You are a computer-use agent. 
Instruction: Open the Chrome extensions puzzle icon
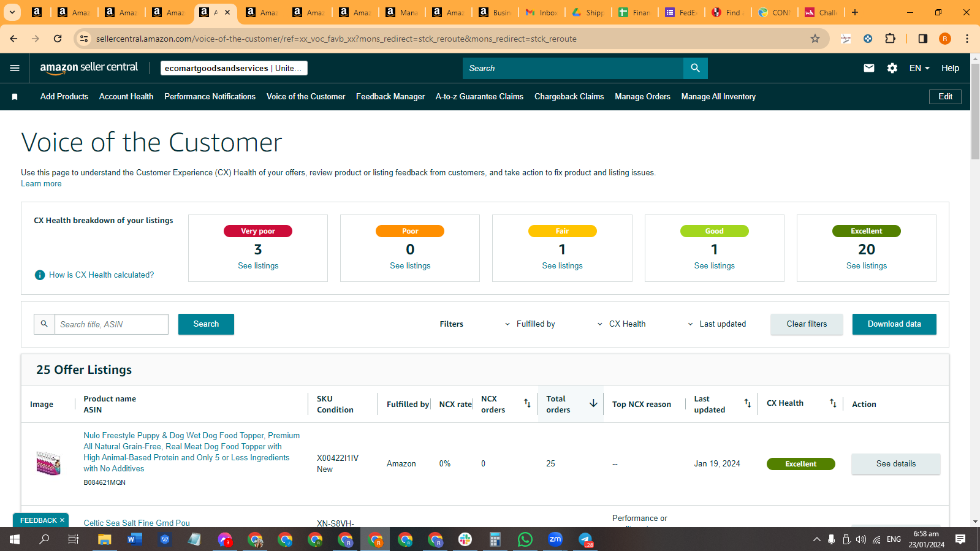click(891, 39)
